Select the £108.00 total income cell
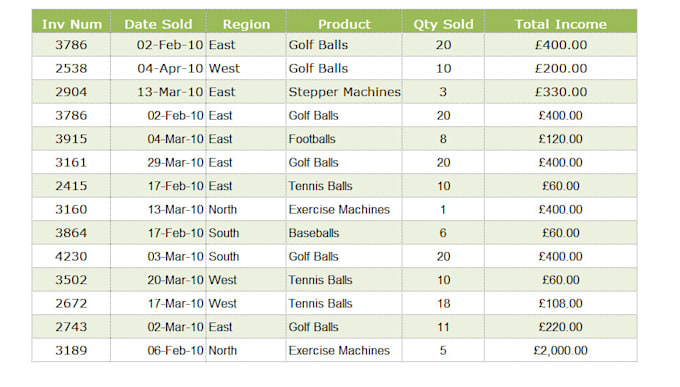Image resolution: width=680 pixels, height=387 pixels. coord(561,303)
